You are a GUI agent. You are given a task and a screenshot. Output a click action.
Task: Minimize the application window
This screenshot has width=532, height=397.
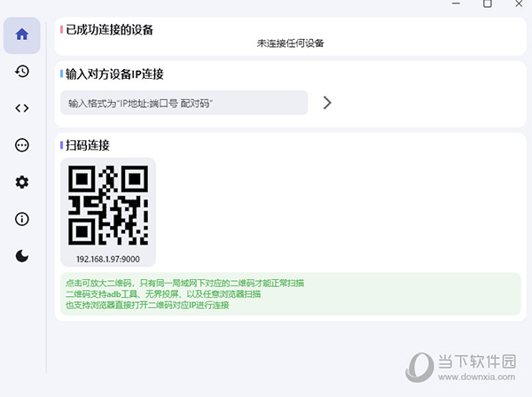click(456, 4)
